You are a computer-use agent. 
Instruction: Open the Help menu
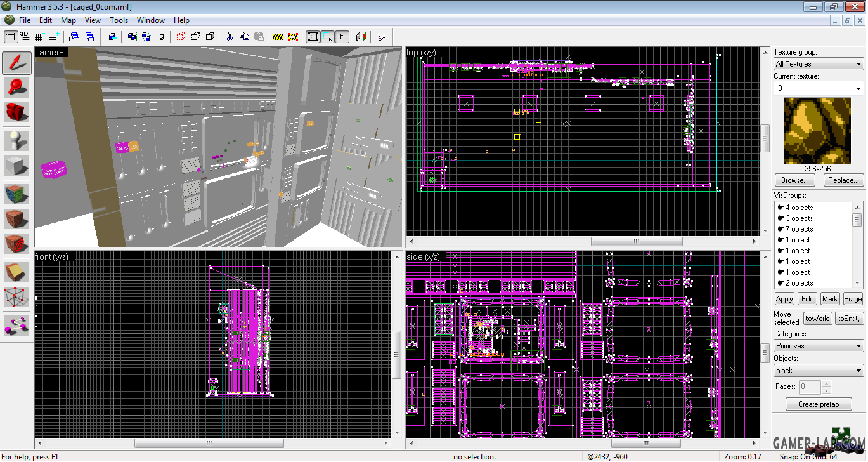click(181, 20)
